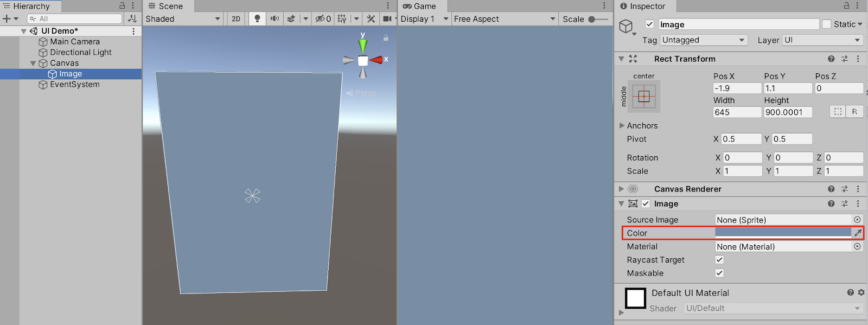The width and height of the screenshot is (868, 325).
Task: Click the Image color swatch
Action: pyautogui.click(x=783, y=233)
